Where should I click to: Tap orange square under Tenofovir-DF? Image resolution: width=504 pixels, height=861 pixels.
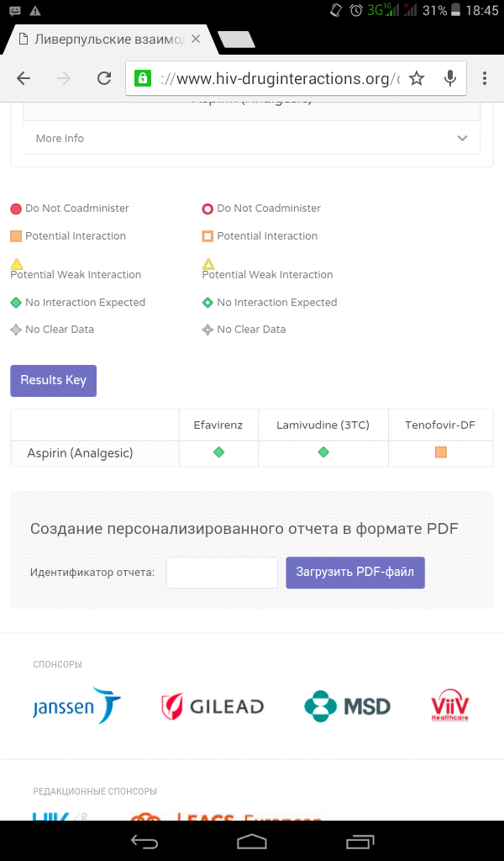tap(441, 452)
